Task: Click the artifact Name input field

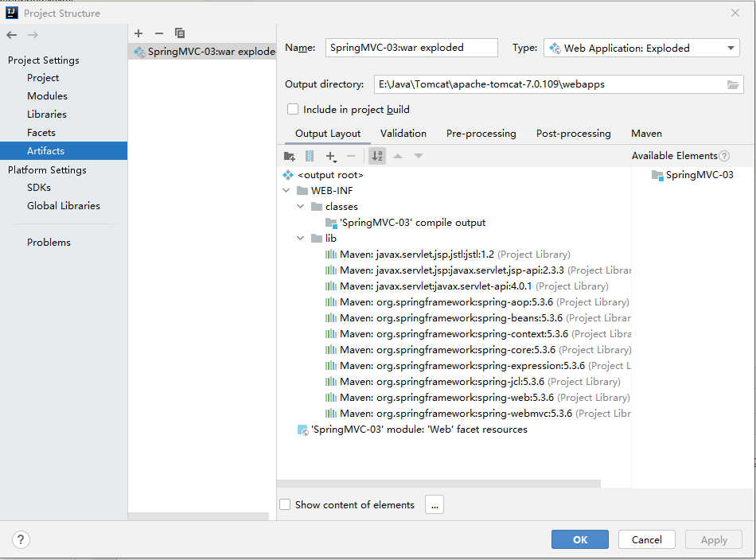Action: point(411,48)
